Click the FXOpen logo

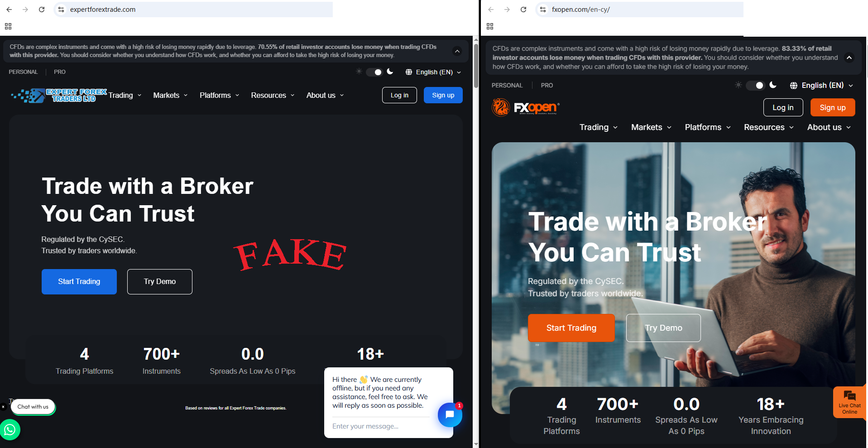(x=526, y=107)
